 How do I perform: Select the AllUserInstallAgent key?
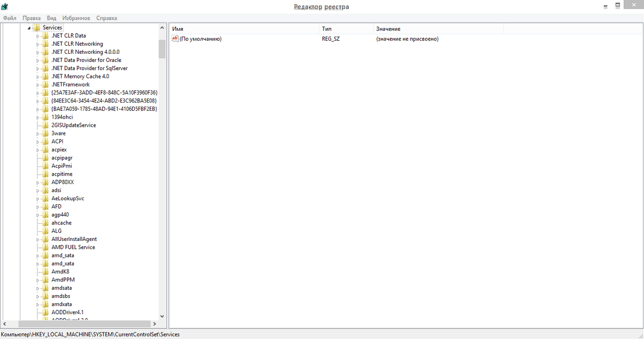(74, 239)
